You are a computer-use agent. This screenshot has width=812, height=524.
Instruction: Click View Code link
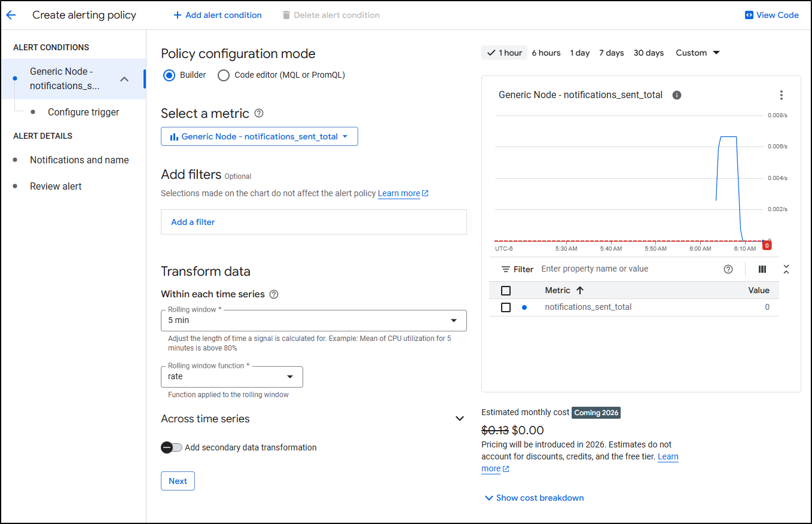coord(771,15)
